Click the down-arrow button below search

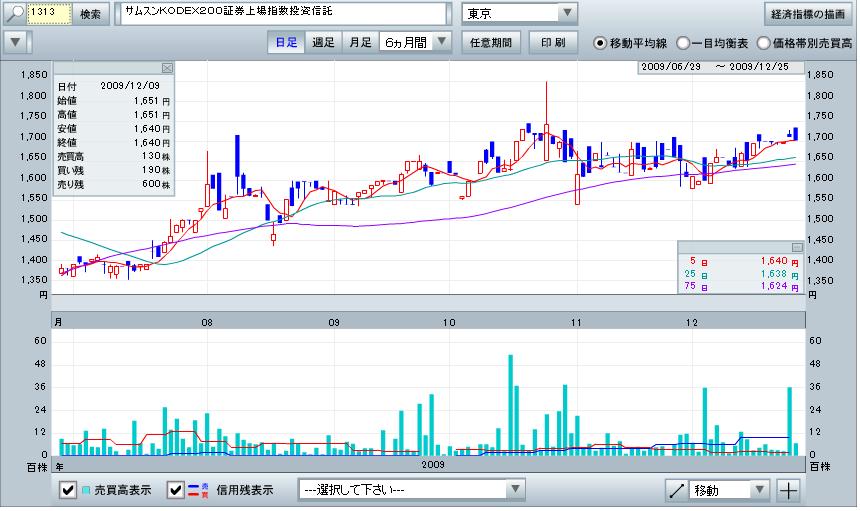point(17,43)
